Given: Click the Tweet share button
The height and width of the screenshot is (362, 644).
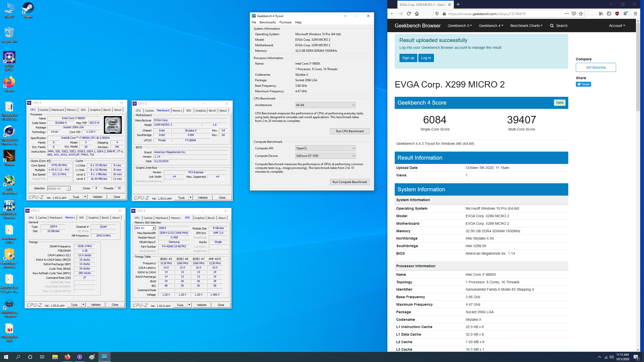Looking at the screenshot, I should coord(583,84).
